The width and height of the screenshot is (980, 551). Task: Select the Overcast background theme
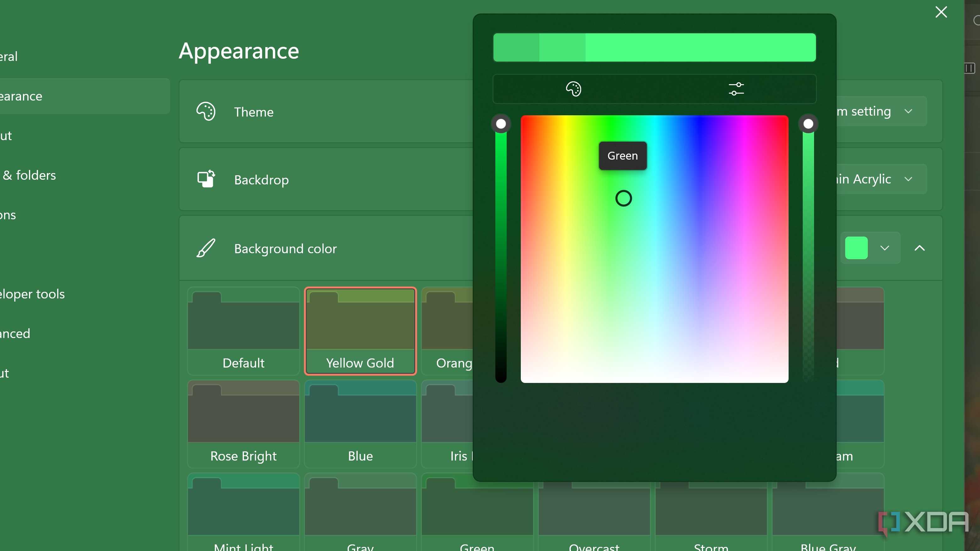coord(594,517)
